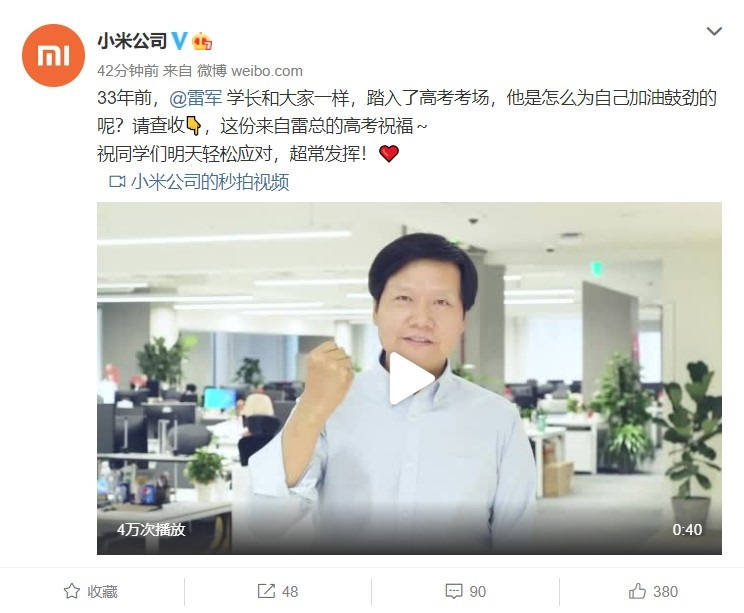Click the membership crown badge icon
The image size is (744, 613).
(x=202, y=41)
